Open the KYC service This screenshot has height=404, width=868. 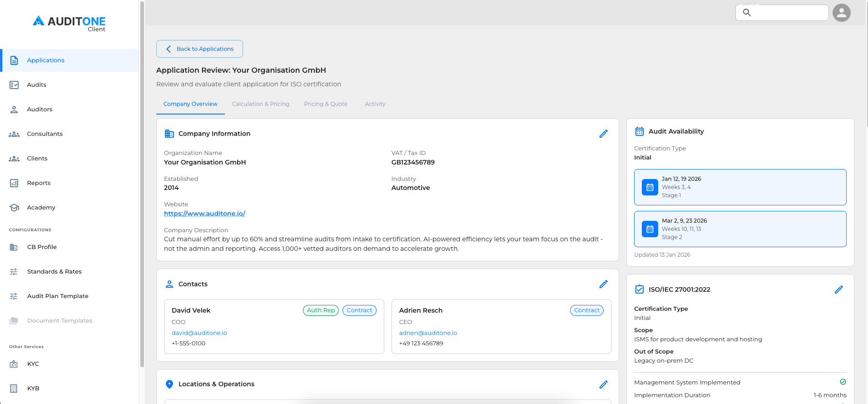[69, 364]
